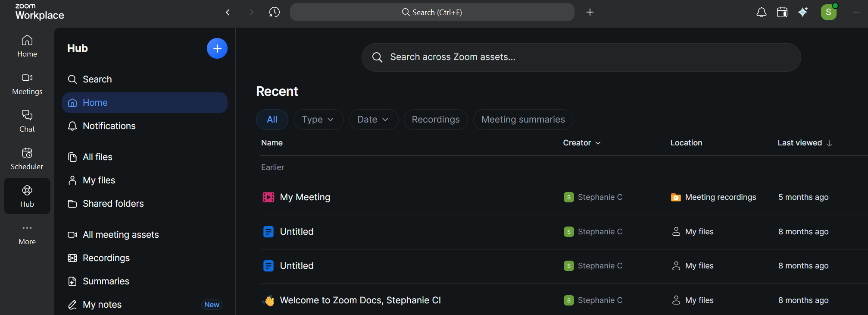Screen dimensions: 868x315
Task: Click the top Search (Ctrl+E) bar
Action: [432, 12]
